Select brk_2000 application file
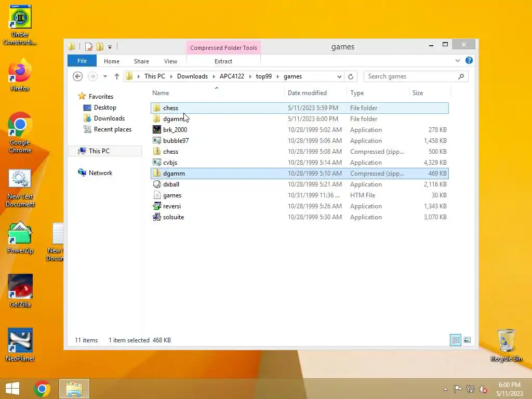This screenshot has height=399, width=532. point(299,129)
